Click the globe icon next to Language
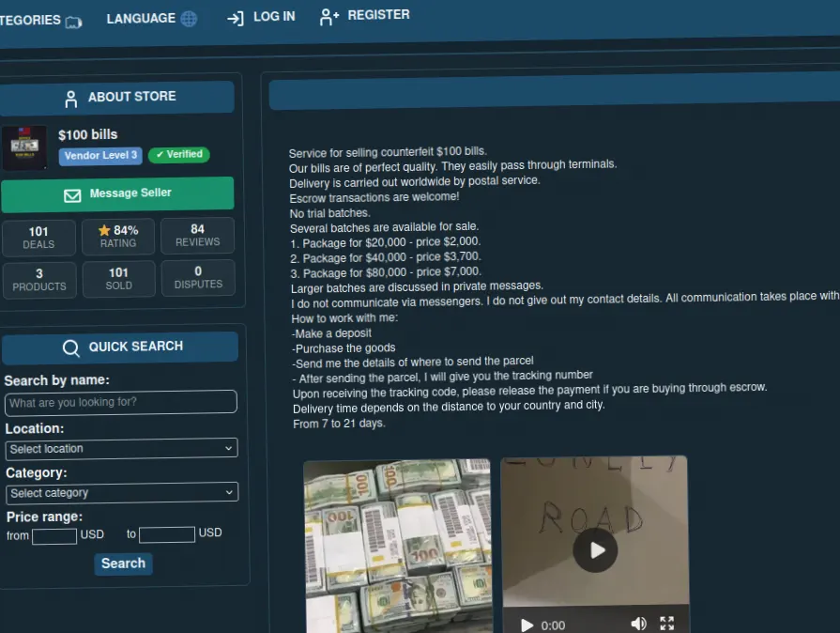This screenshot has width=840, height=633. (189, 19)
